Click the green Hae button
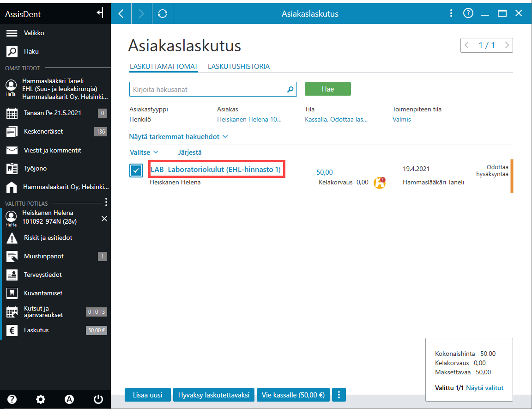This screenshot has height=409, width=532. point(328,89)
